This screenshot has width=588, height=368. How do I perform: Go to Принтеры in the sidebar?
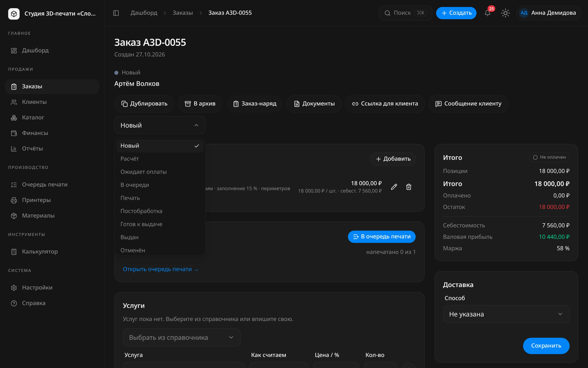coord(52,200)
